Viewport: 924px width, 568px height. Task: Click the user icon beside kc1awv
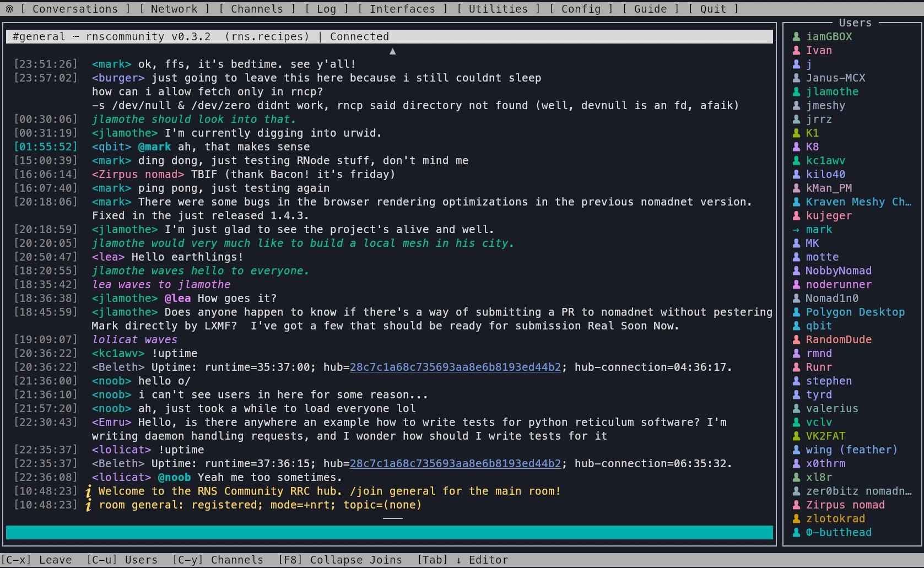coord(796,160)
